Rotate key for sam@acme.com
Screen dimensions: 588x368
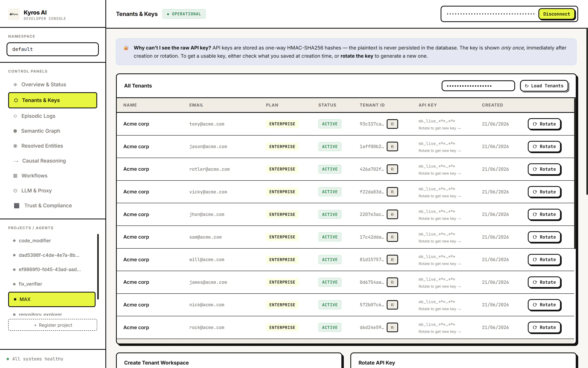point(544,237)
